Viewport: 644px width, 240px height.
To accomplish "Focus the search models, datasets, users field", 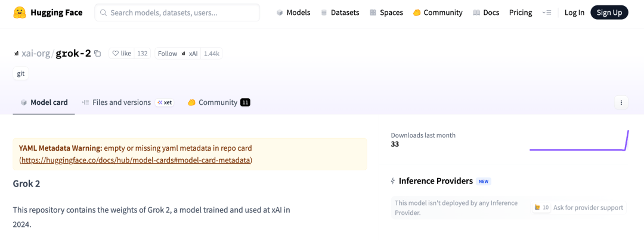I will [x=177, y=13].
